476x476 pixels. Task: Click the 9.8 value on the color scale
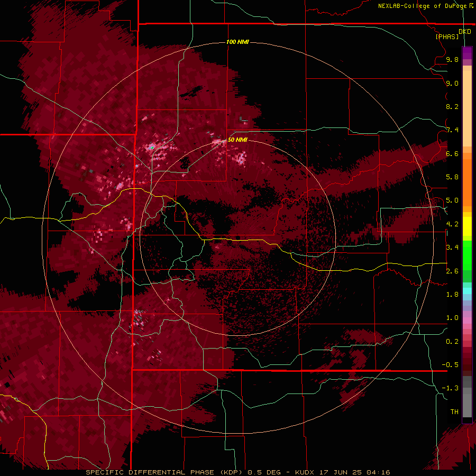452,59
